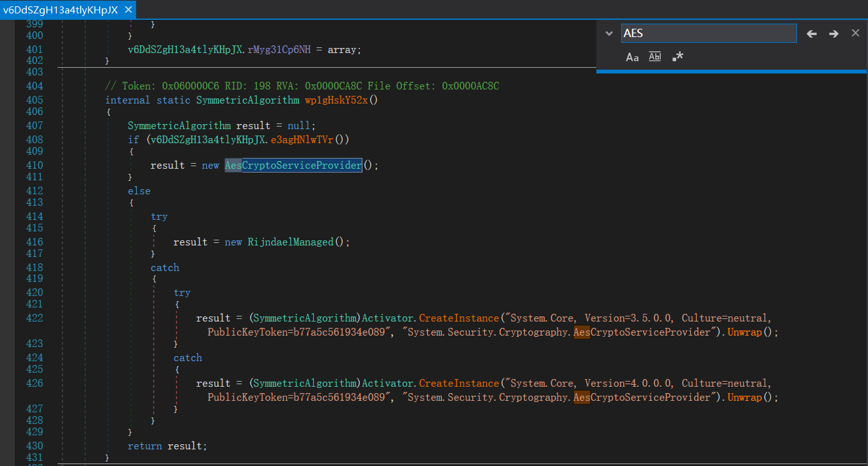This screenshot has width=868, height=466.
Task: Open SymmetricAlgorithm return type on line 405
Action: pyautogui.click(x=247, y=100)
